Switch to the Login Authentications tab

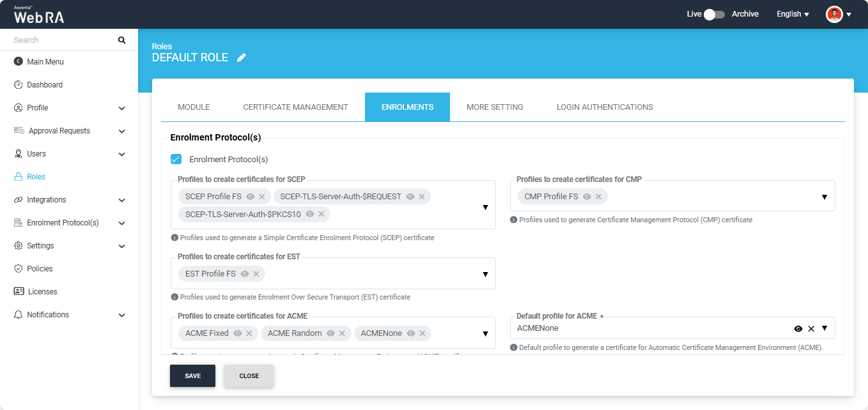coord(605,107)
